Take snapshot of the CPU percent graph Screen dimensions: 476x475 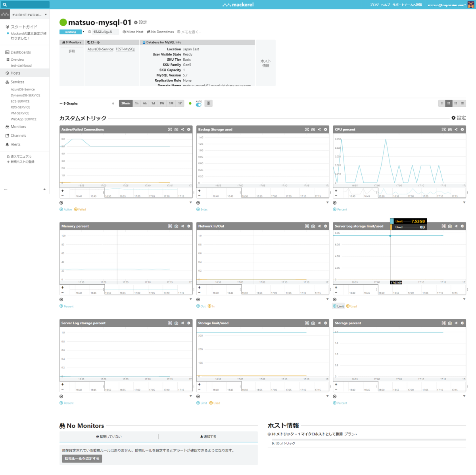pyautogui.click(x=450, y=130)
